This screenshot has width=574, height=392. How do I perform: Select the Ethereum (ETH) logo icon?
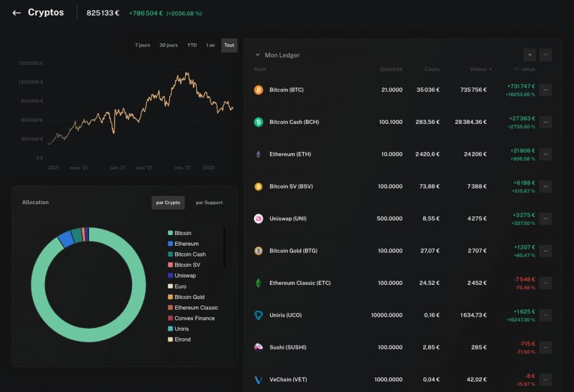point(258,154)
